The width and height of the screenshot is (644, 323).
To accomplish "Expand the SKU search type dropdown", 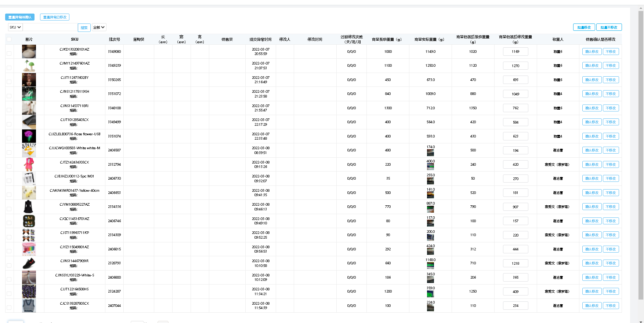I will [15, 27].
